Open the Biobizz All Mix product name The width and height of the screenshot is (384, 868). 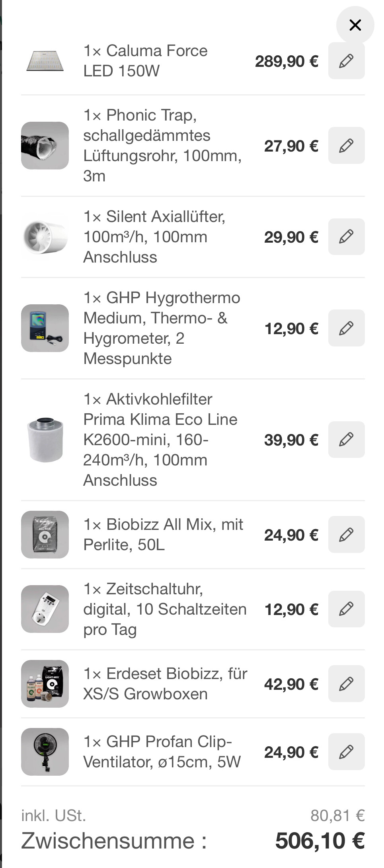pos(163,535)
